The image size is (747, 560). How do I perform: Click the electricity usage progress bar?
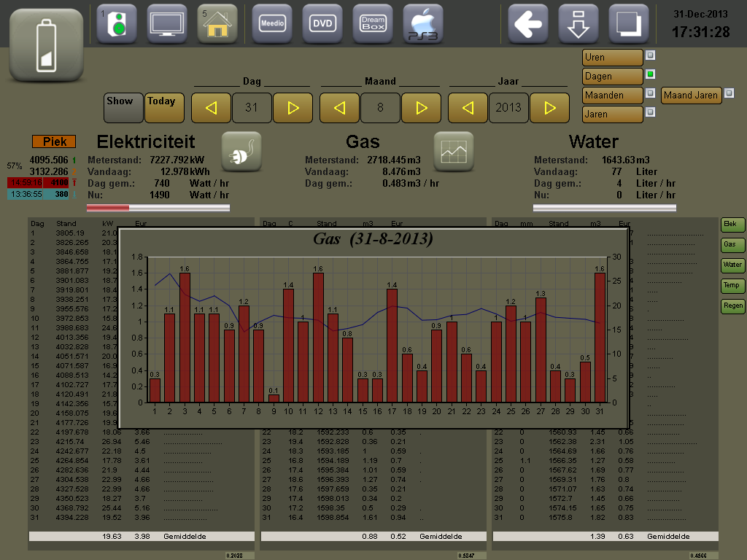point(158,208)
